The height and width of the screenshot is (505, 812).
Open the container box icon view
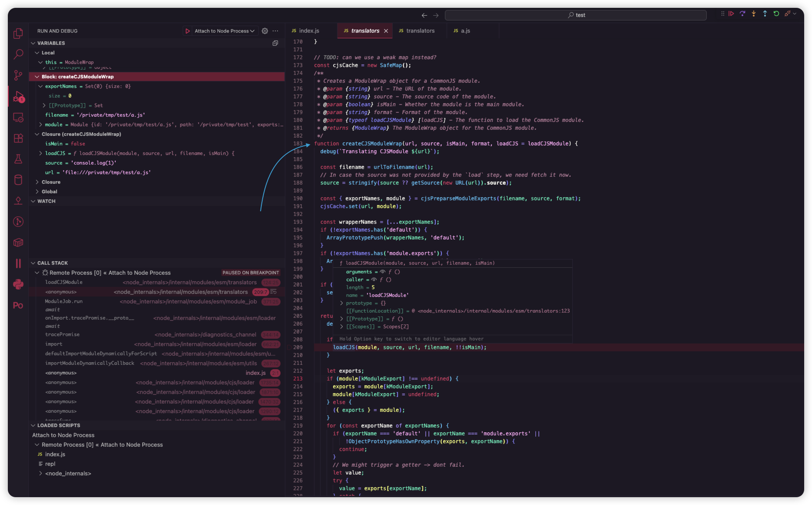pos(18,242)
